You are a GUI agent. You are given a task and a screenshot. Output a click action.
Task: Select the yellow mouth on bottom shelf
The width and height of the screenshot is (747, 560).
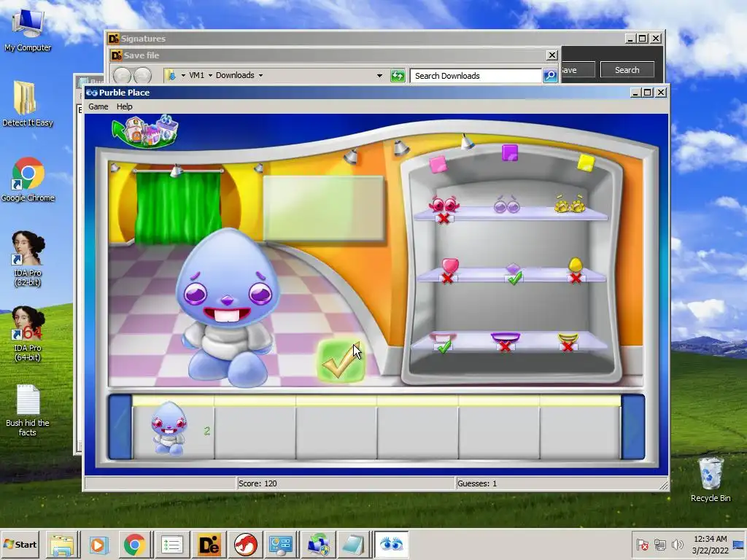point(568,338)
